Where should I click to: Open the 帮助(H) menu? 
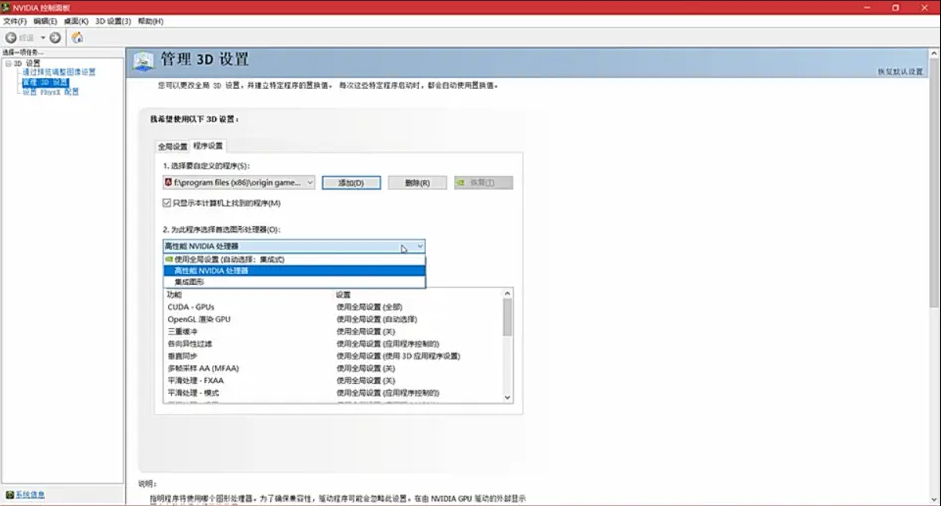point(151,21)
